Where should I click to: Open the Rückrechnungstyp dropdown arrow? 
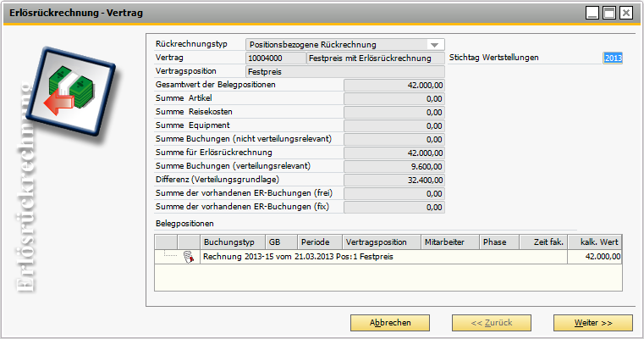pyautogui.click(x=434, y=44)
